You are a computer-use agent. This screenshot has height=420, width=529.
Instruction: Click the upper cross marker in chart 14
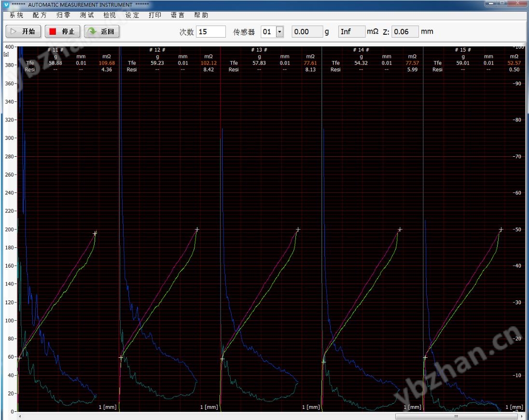[x=400, y=229]
